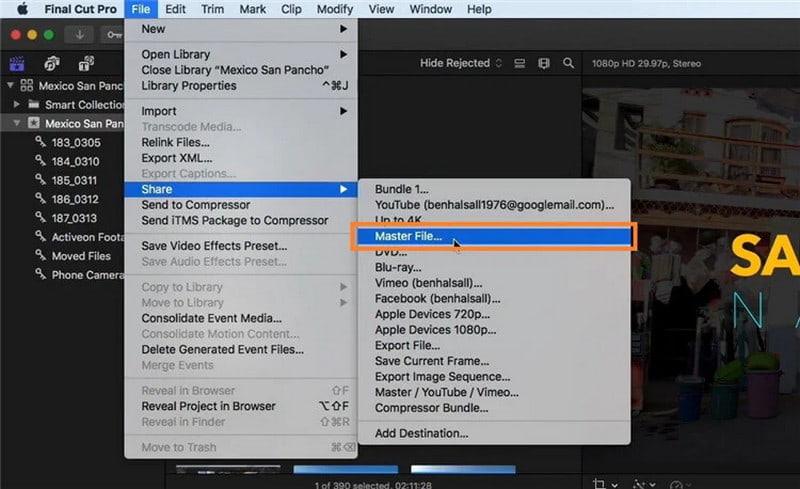Image resolution: width=800 pixels, height=489 pixels.
Task: Choose Apple Devices 1080p… destination
Action: [x=494, y=330]
